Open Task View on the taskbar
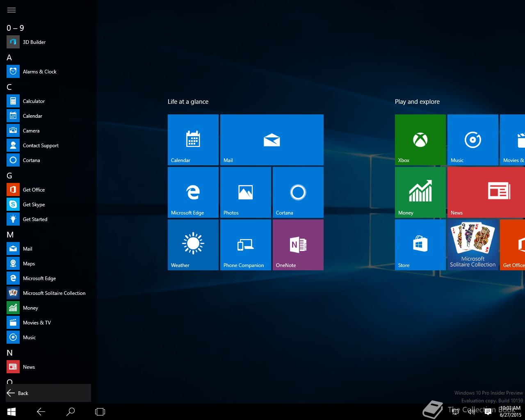Image resolution: width=525 pixels, height=420 pixels. coord(100,412)
